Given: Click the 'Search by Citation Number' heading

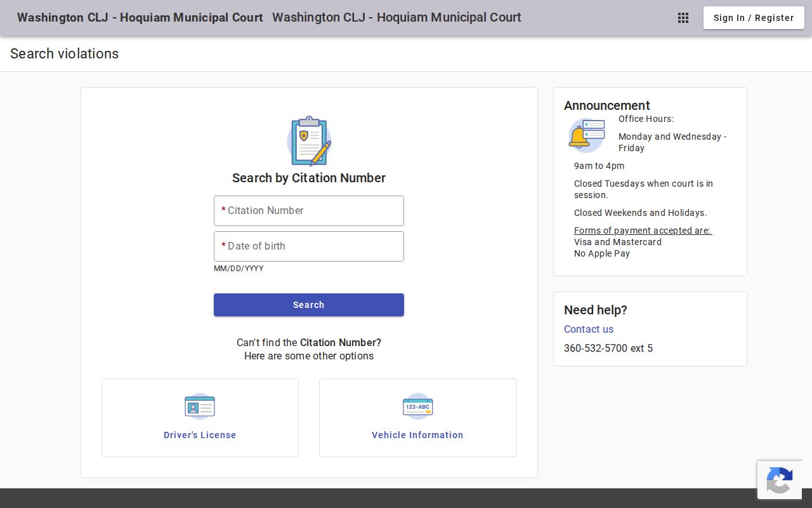Looking at the screenshot, I should (x=309, y=178).
